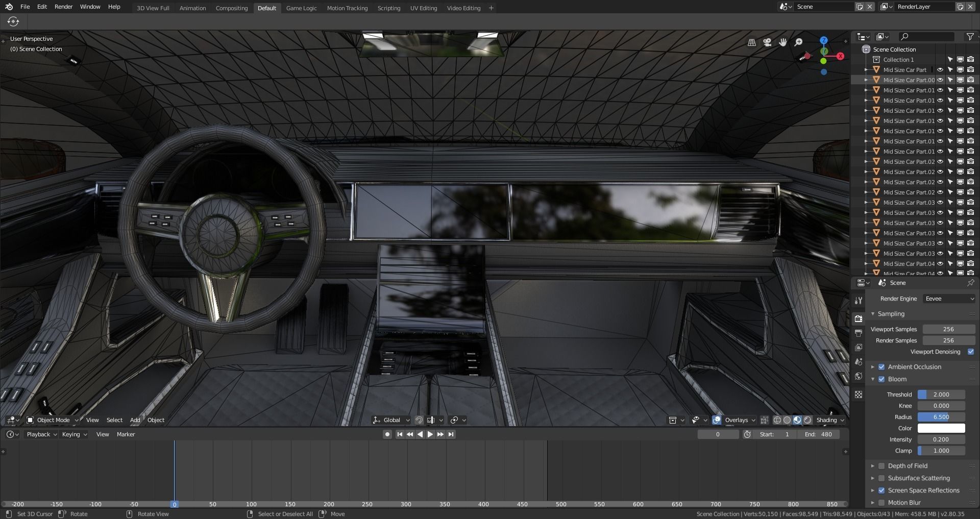The height and width of the screenshot is (519, 980).
Task: Click the Viewport Samples field
Action: (948, 329)
